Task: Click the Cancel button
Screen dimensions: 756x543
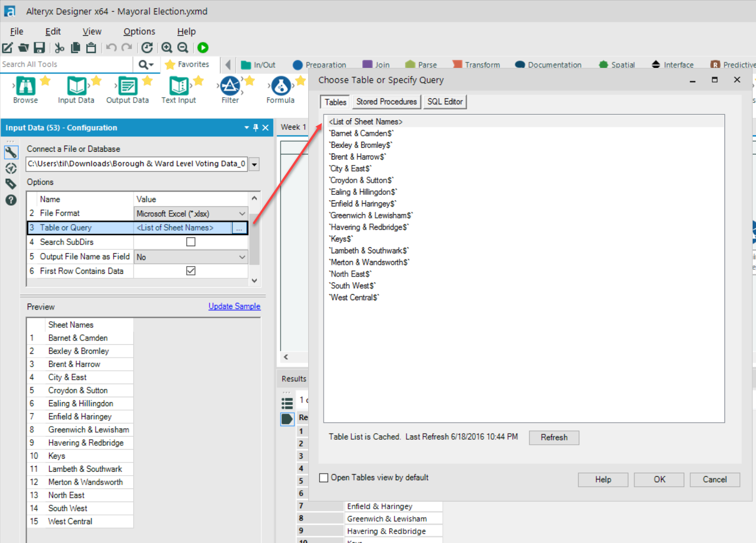Action: [715, 480]
